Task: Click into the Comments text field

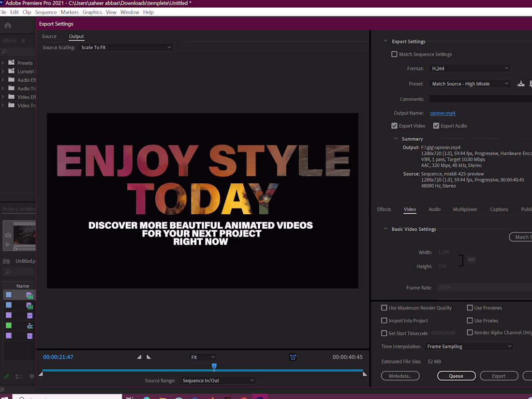Action: tap(480, 99)
